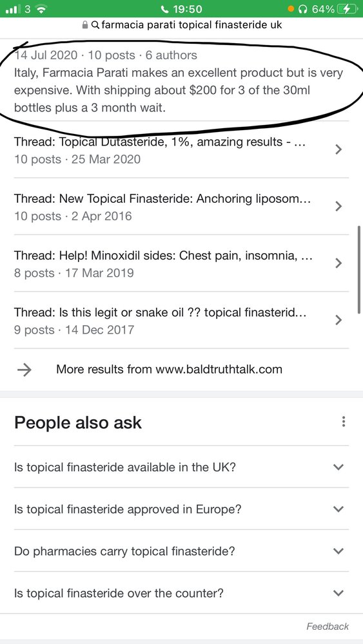
Task: Open thread 'Help! Minoxidil sides: Chest pain'
Action: (181, 263)
